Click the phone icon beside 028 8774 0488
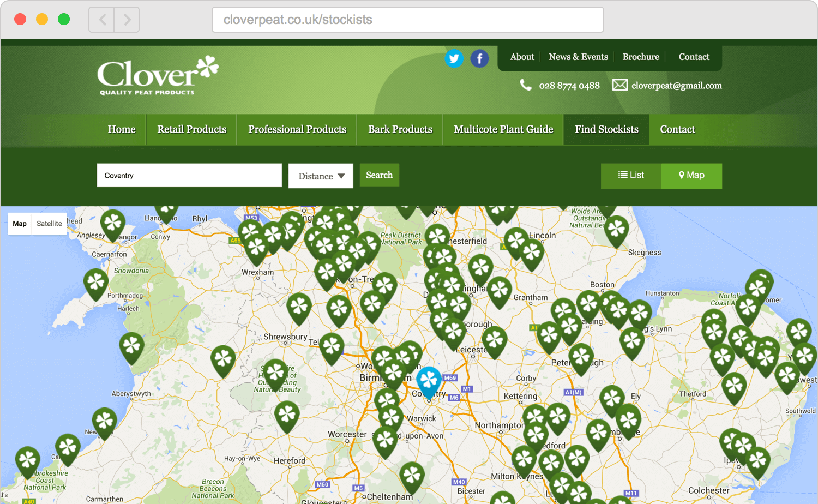Screen dimensions: 818x504 [526, 86]
